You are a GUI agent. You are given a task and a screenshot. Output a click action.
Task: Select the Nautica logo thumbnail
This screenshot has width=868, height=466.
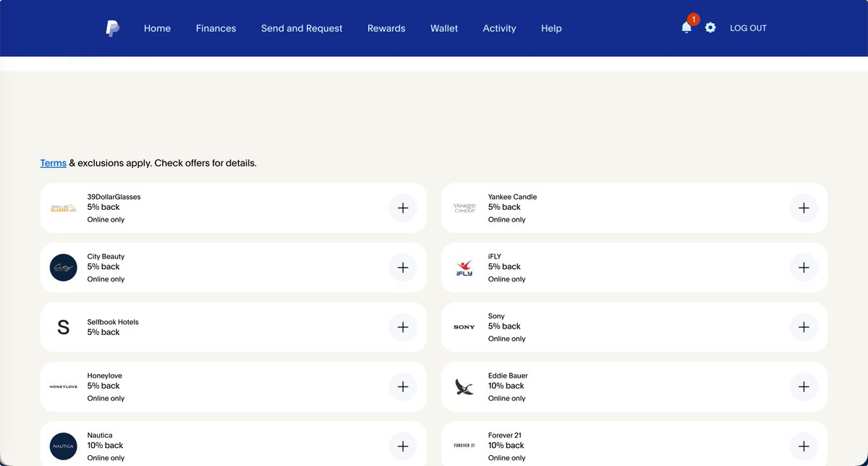point(63,446)
